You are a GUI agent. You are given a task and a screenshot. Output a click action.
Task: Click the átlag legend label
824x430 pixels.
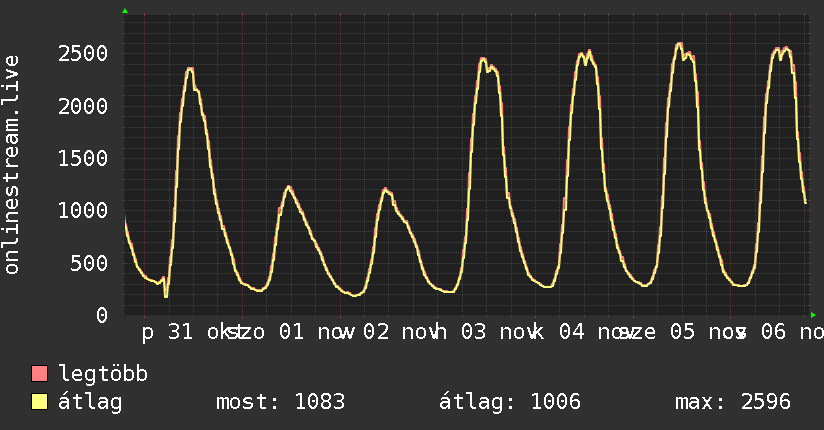90,402
